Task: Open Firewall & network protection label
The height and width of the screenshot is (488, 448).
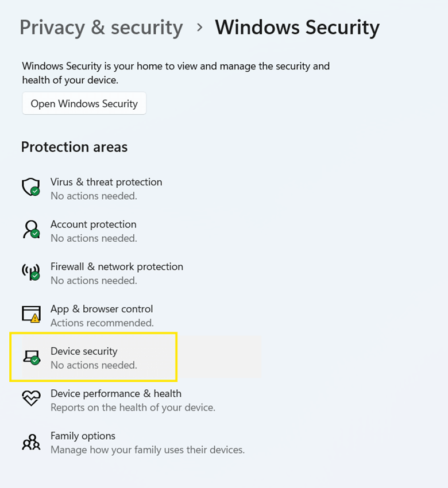Action: click(x=117, y=267)
